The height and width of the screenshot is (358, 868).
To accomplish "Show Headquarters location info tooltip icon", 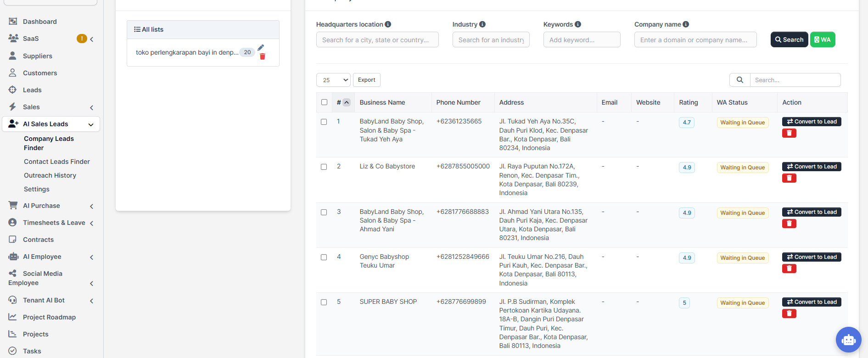I will (388, 24).
